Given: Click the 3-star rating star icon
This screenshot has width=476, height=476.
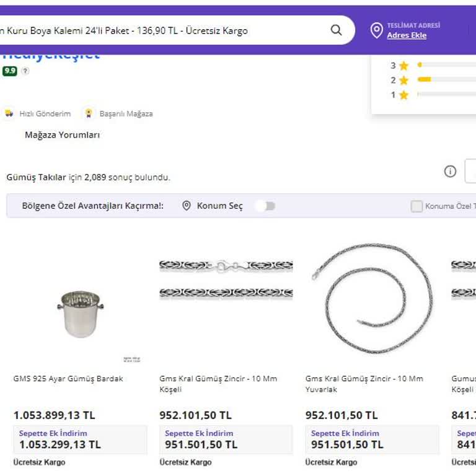Looking at the screenshot, I should point(403,66).
